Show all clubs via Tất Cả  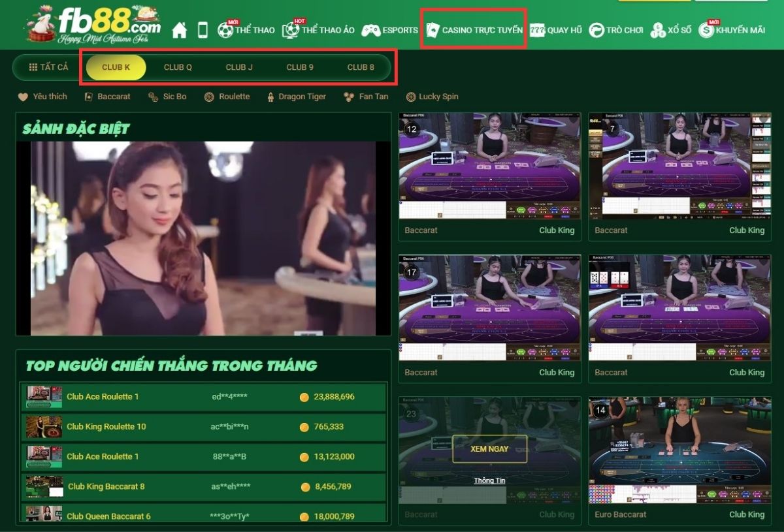[48, 67]
